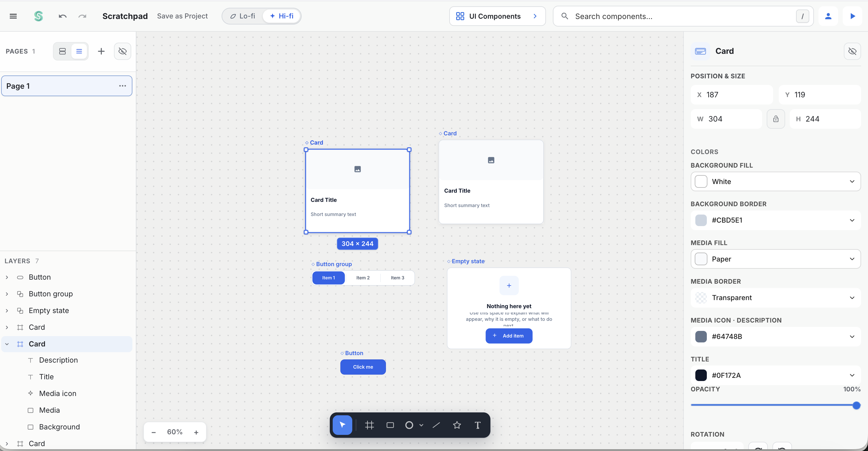Expand the Empty state layer
The height and width of the screenshot is (451, 868).
(7, 311)
